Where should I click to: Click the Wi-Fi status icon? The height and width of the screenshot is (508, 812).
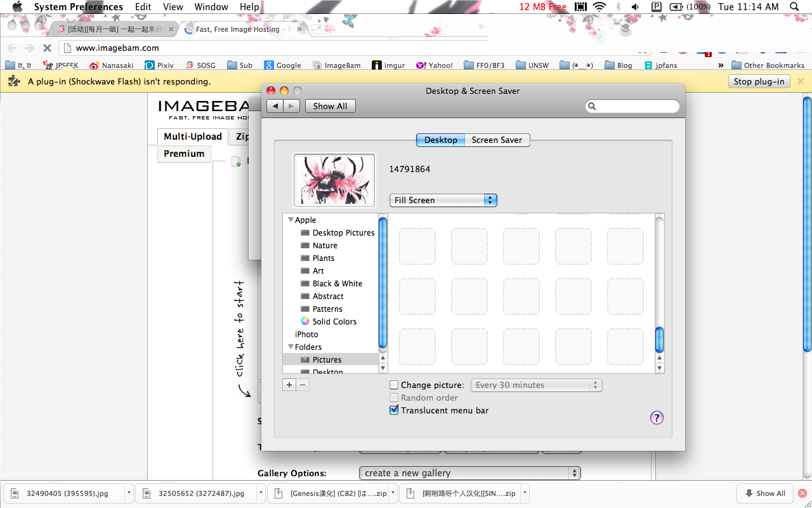tap(599, 7)
